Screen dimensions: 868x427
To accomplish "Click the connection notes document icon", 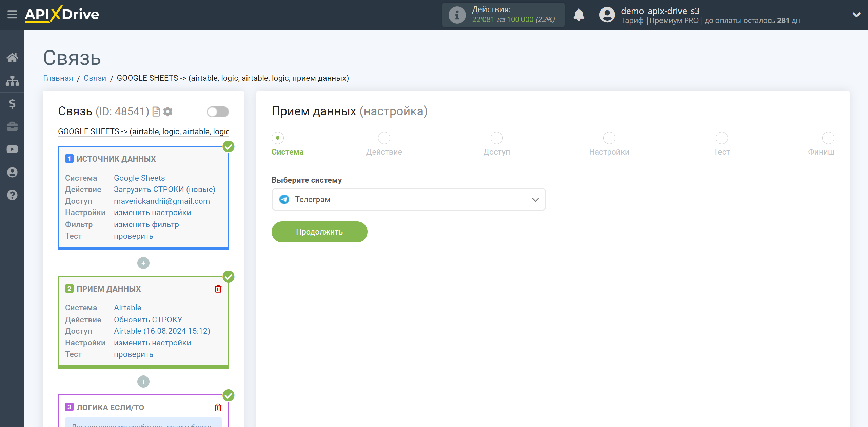I will (156, 111).
